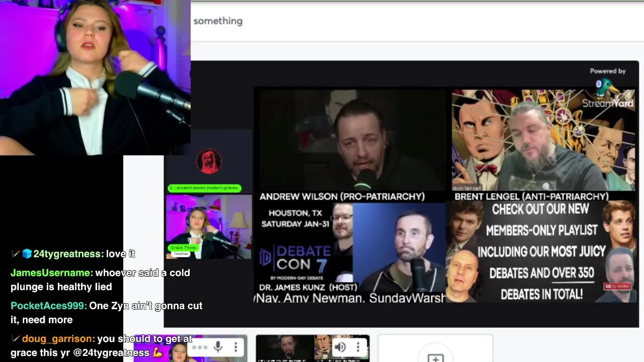Open the three-dot menu beside the speaker icon
Screen dimensions: 644x362
[358, 347]
